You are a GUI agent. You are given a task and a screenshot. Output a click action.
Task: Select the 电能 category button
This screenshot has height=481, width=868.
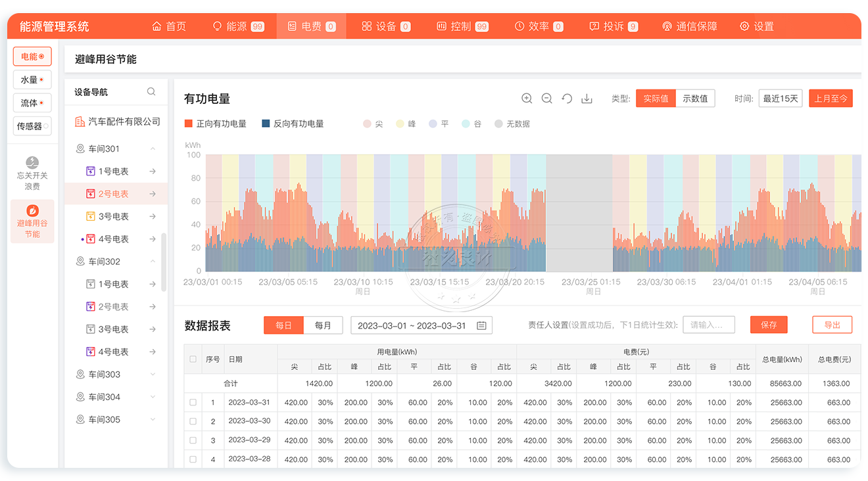[x=32, y=57]
